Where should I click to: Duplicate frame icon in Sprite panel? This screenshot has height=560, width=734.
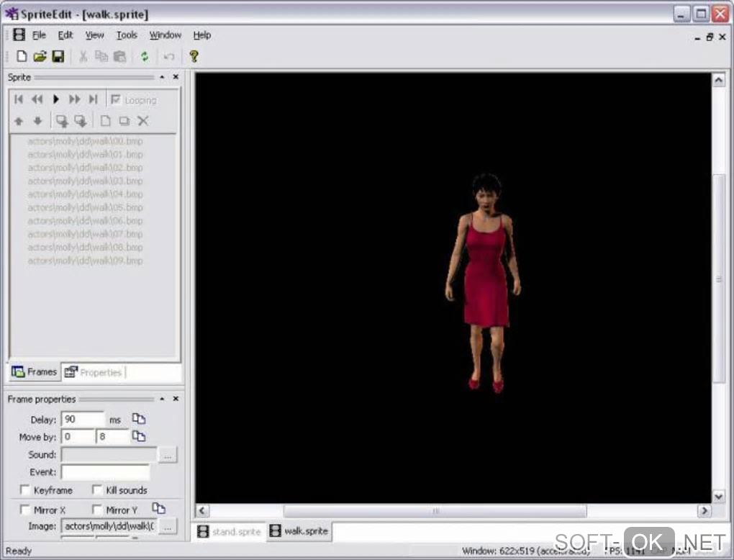[x=124, y=121]
